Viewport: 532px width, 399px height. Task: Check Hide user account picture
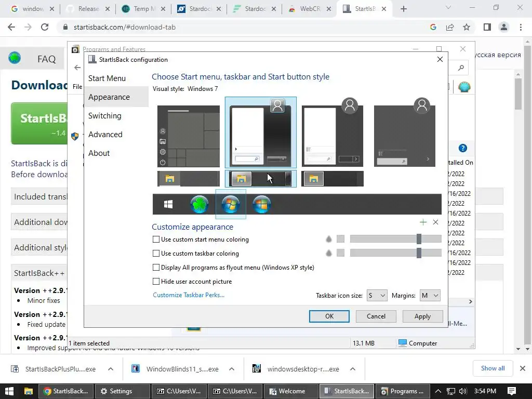point(156,281)
